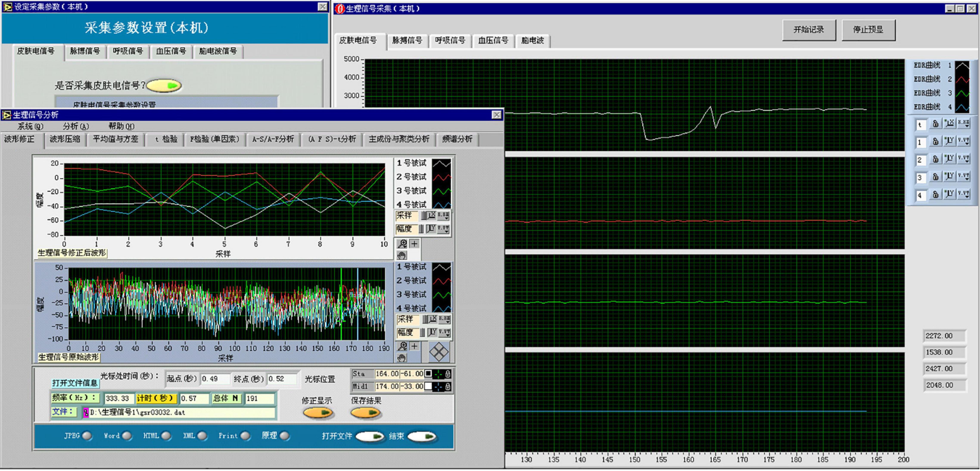Viewport: 980px width, 471px height.
Task: Toggle the autoscale lock in scale row 1
Action: (935, 141)
